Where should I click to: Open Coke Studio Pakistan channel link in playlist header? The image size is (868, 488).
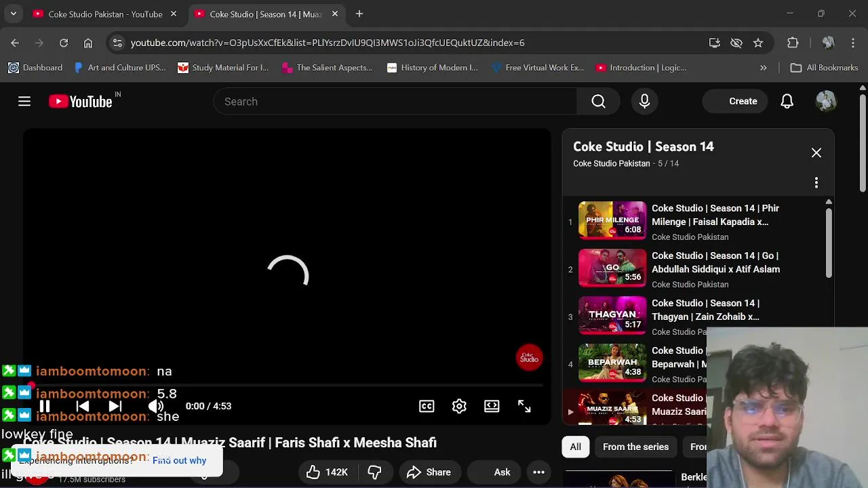pyautogui.click(x=611, y=163)
